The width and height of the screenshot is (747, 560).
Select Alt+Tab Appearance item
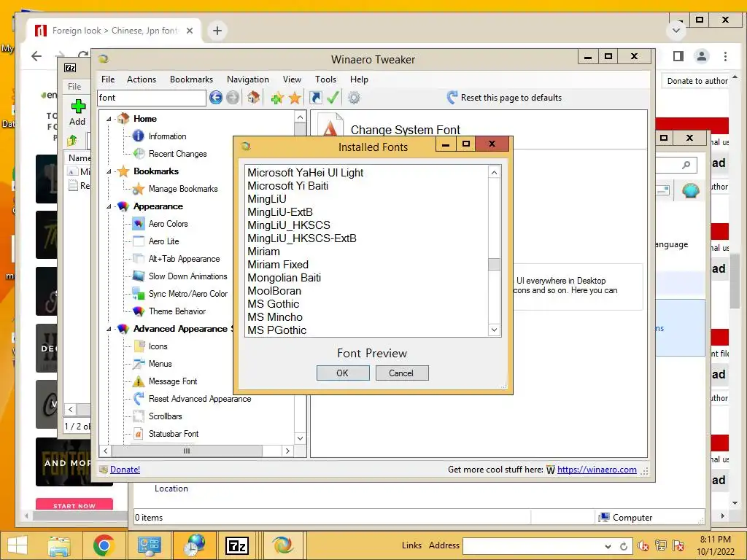[184, 259]
